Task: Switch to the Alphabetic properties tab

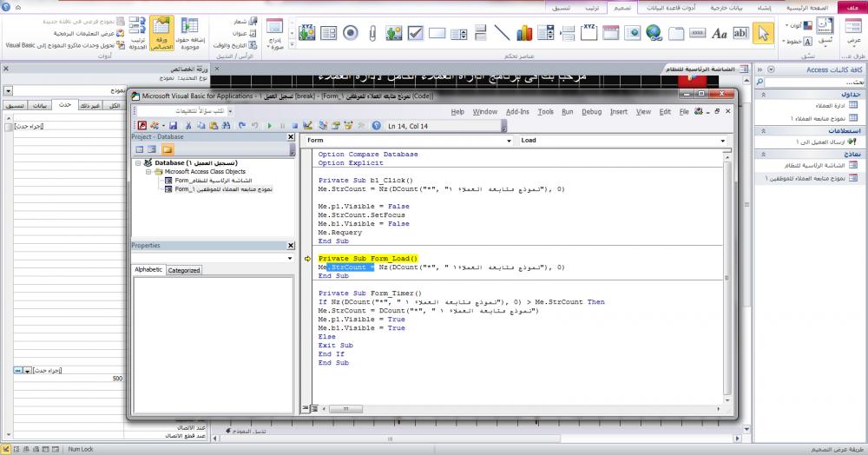Action: [148, 269]
